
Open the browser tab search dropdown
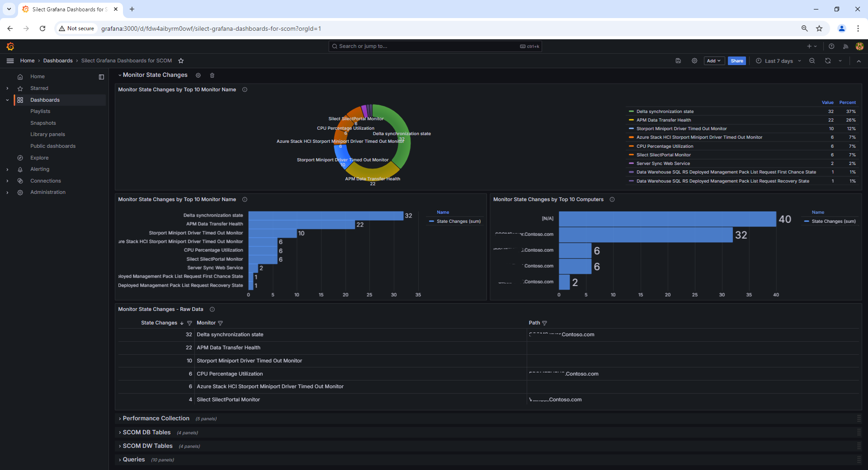pyautogui.click(x=9, y=9)
